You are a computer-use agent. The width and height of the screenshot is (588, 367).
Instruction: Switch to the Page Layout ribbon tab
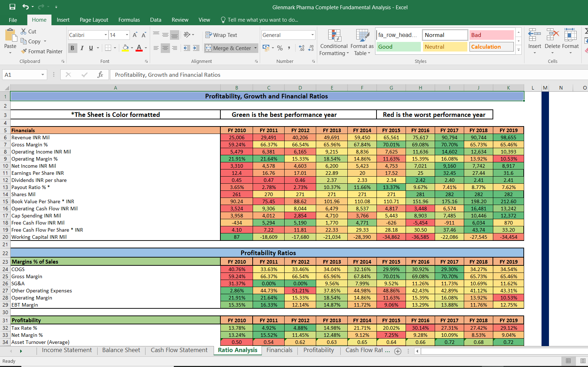pos(94,20)
